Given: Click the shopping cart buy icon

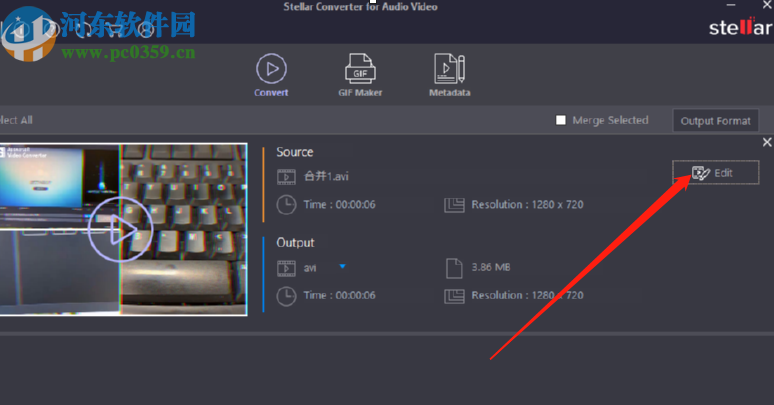Looking at the screenshot, I should tap(115, 30).
